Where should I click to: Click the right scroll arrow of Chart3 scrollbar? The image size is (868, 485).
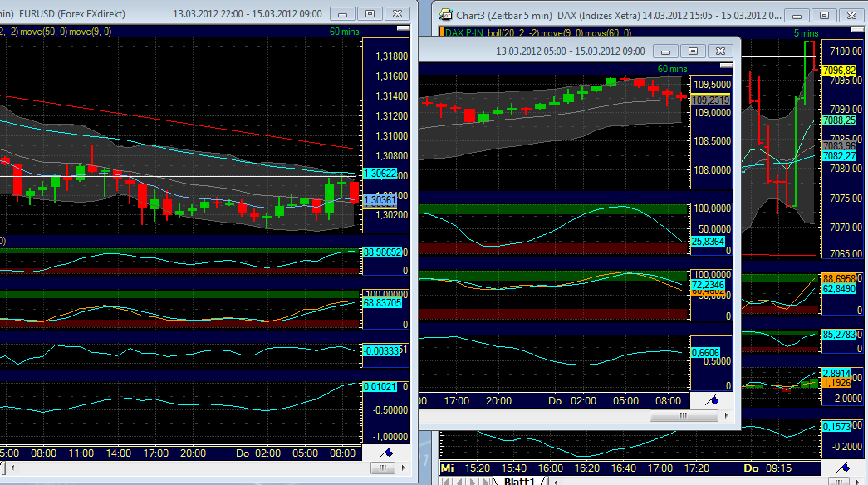[x=726, y=415]
